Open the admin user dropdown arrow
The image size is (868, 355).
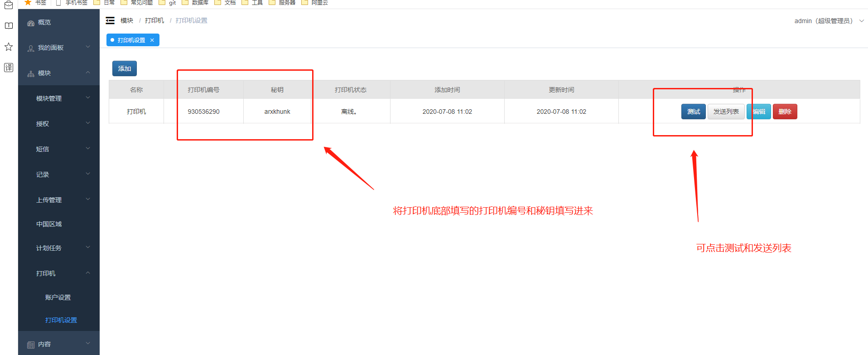pyautogui.click(x=862, y=21)
